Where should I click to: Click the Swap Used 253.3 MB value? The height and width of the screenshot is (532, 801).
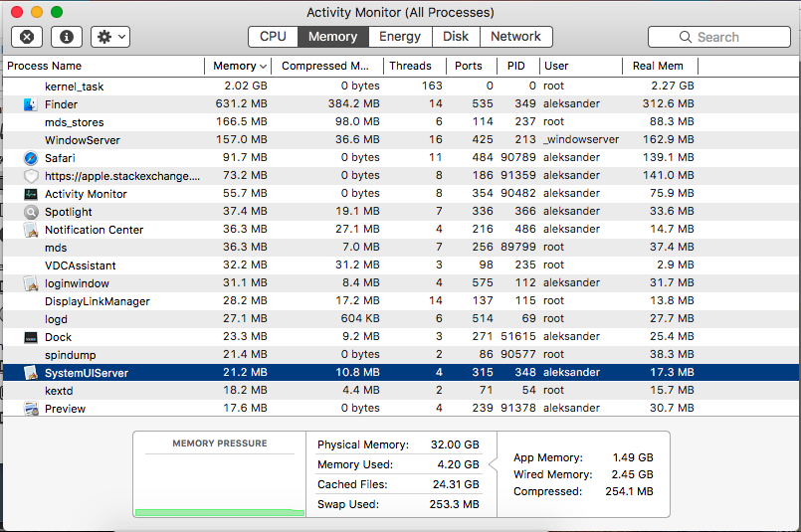pos(454,504)
